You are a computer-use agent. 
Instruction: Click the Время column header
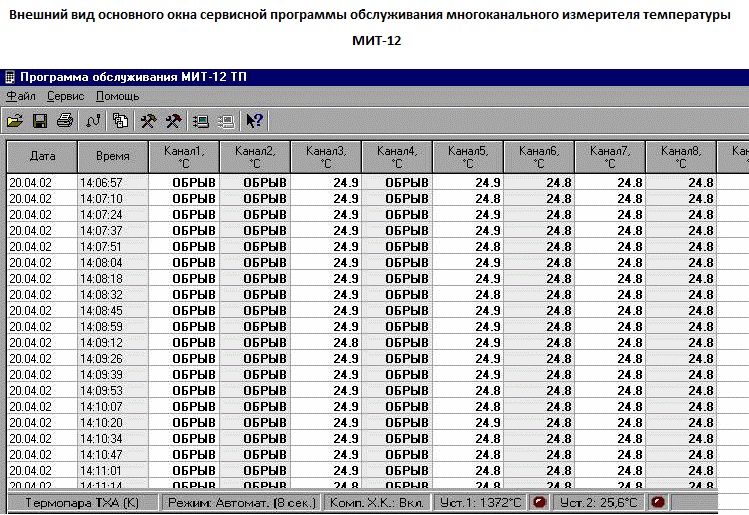[x=112, y=157]
